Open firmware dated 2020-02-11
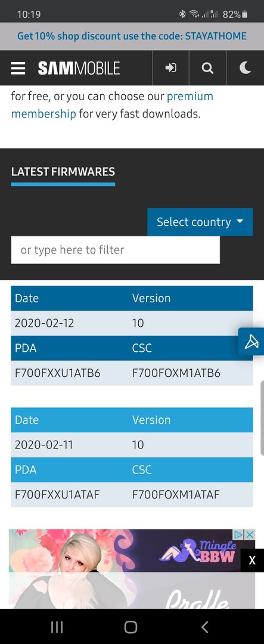The height and width of the screenshot is (644, 264). [44, 445]
